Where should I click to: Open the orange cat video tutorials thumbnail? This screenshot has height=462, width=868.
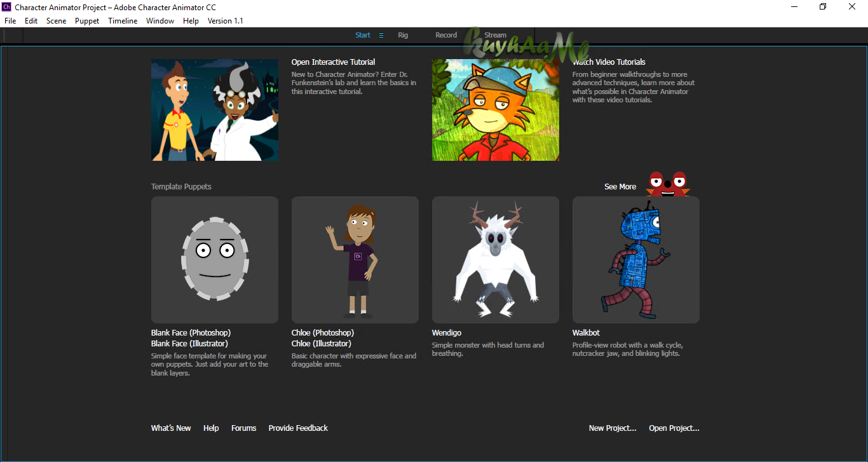pos(496,110)
